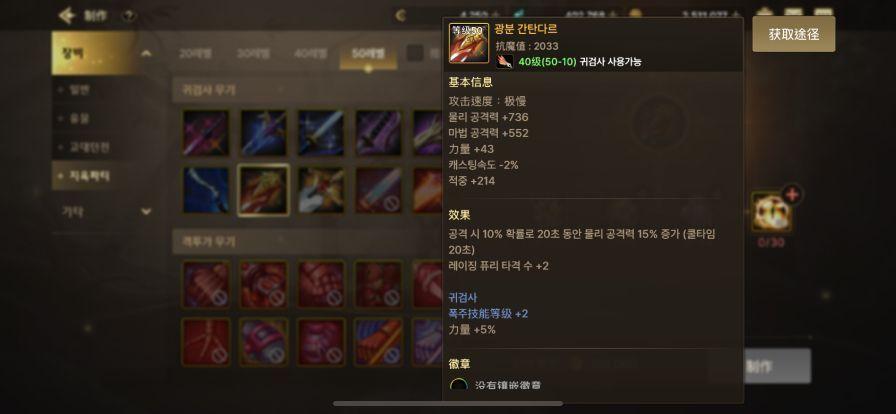Collapse the 귀검사 weapon section header

pos(307,90)
